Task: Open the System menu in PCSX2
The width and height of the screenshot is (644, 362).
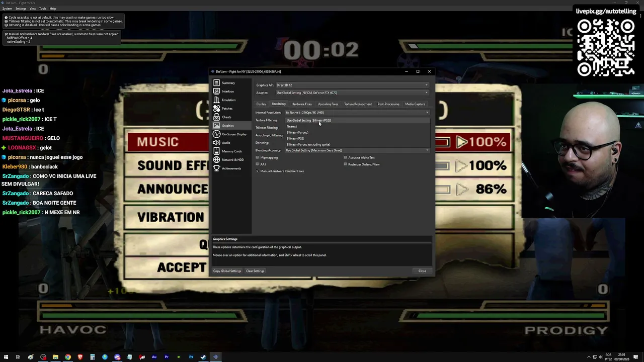Action: (7, 9)
